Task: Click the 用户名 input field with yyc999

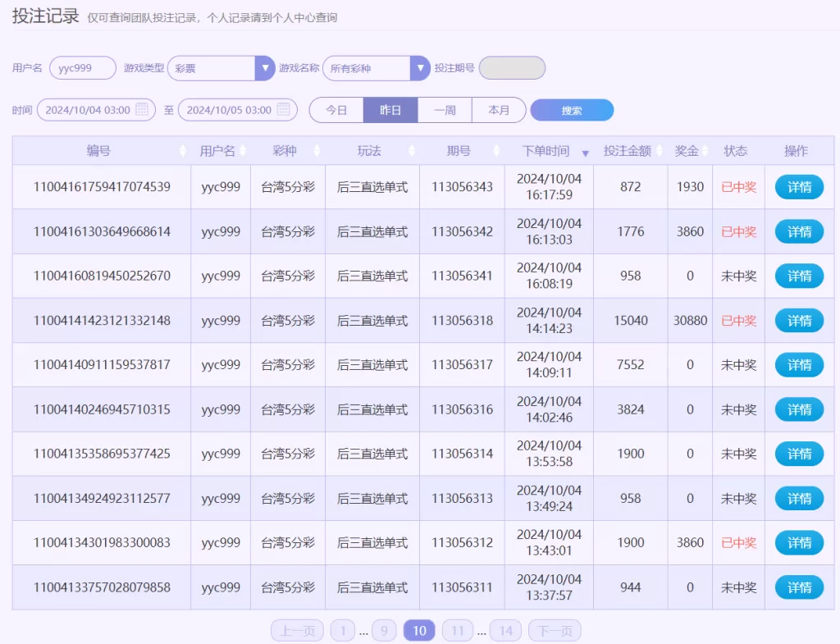Action: pyautogui.click(x=83, y=68)
